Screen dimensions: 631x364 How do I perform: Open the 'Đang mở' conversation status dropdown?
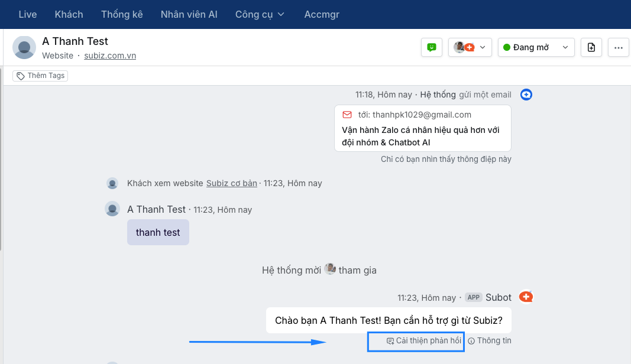[536, 47]
